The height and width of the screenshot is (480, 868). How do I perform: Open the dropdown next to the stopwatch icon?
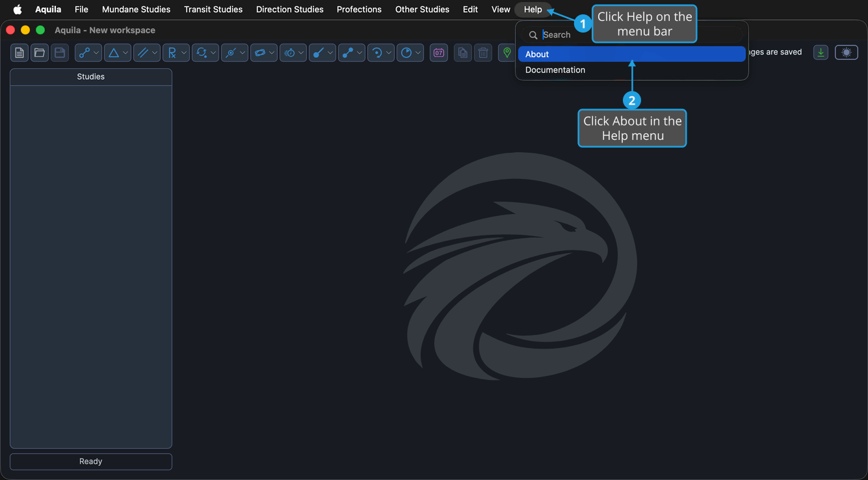[301, 53]
